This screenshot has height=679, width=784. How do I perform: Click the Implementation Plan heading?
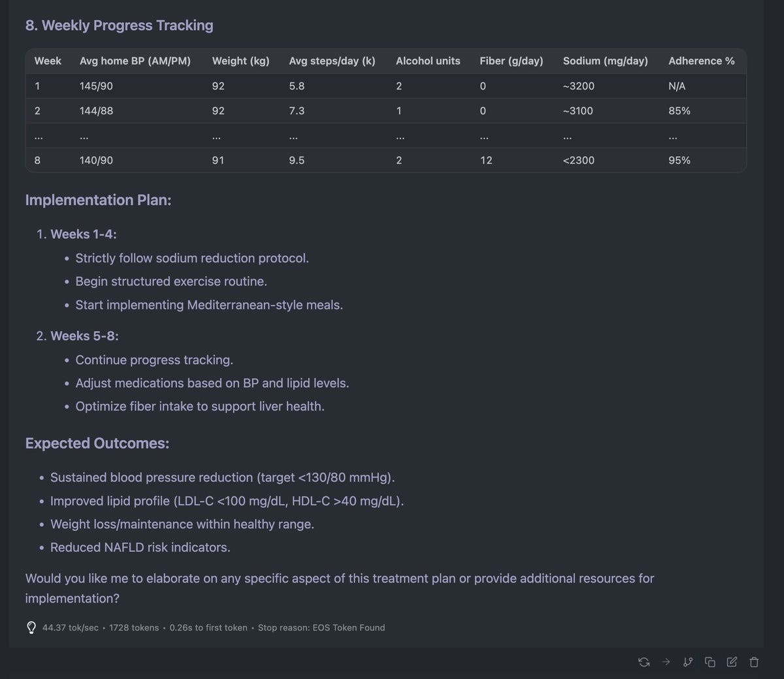pyautogui.click(x=98, y=200)
